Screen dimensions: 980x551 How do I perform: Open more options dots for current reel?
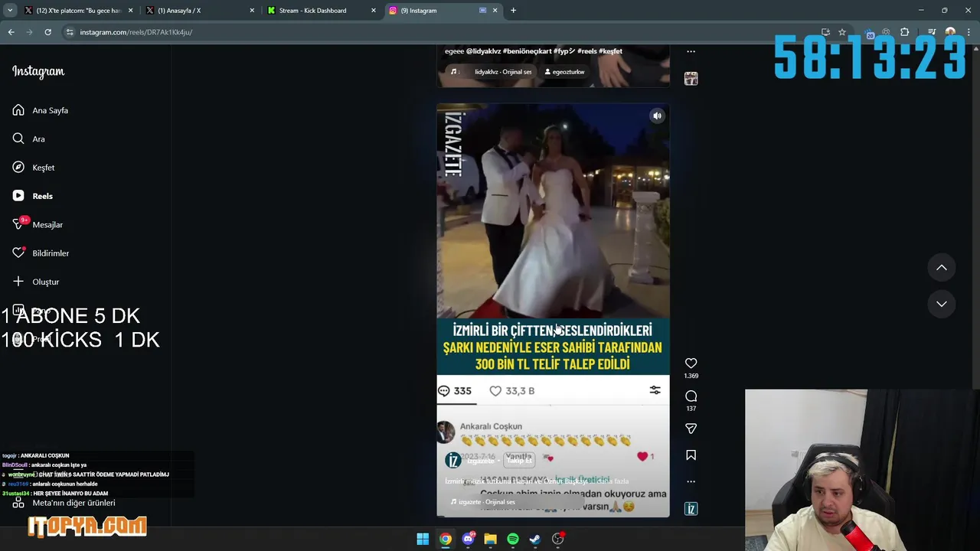click(x=691, y=481)
